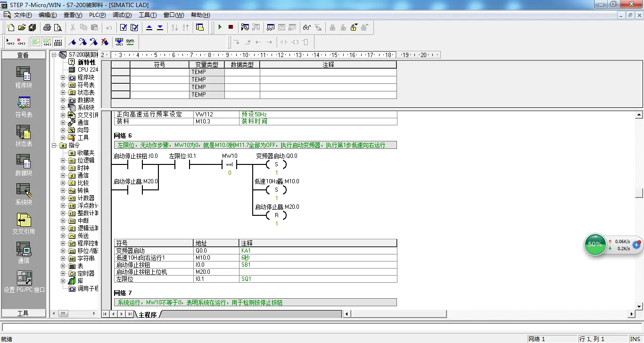Viewport: 644px width, 343px height.
Task: Download the program to the PLC
Action: click(160, 27)
